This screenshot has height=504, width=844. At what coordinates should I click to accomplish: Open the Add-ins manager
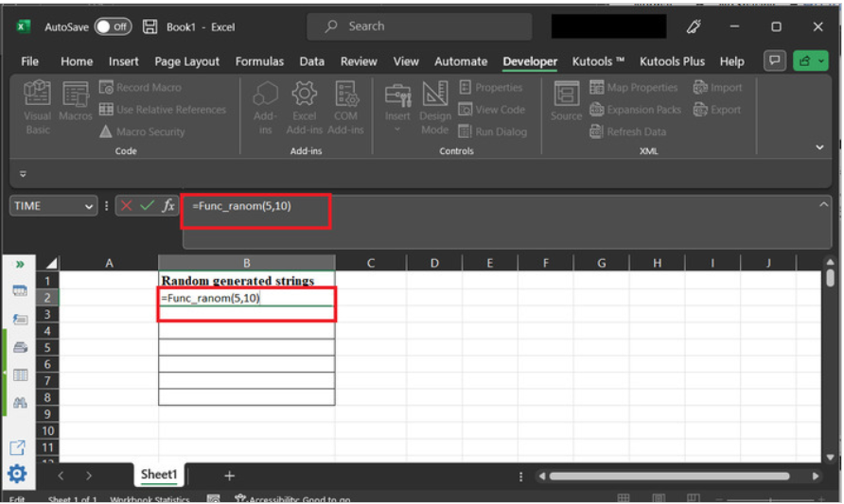265,107
